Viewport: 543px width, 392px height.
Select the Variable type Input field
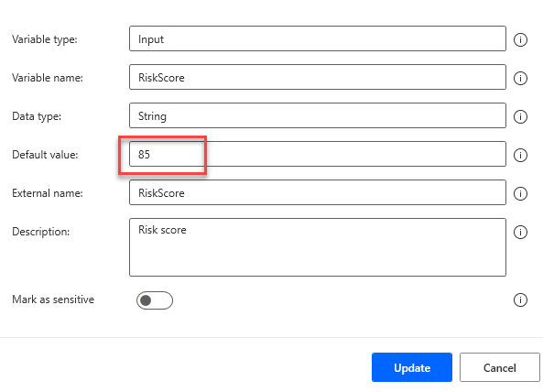(x=318, y=38)
